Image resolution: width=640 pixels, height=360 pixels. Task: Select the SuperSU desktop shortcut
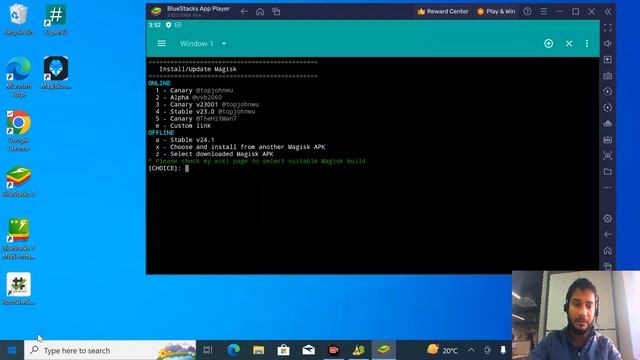56,19
